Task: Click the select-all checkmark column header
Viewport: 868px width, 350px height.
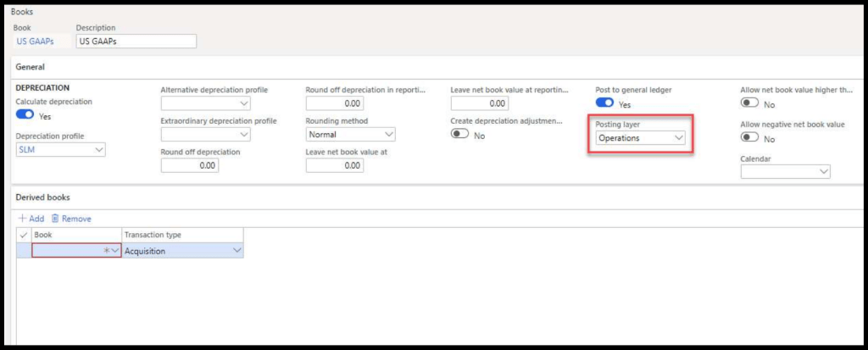Action: pyautogui.click(x=23, y=236)
